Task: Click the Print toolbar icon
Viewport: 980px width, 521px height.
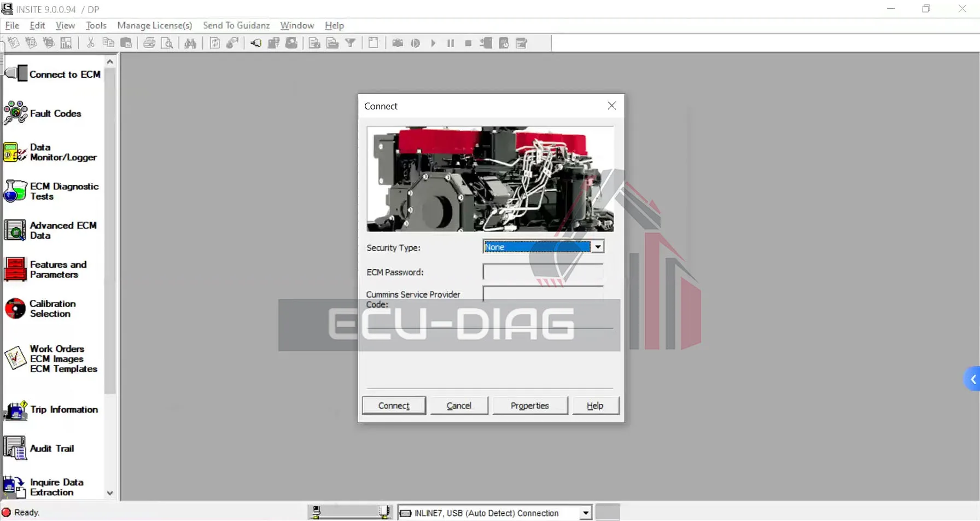Action: pos(149,43)
